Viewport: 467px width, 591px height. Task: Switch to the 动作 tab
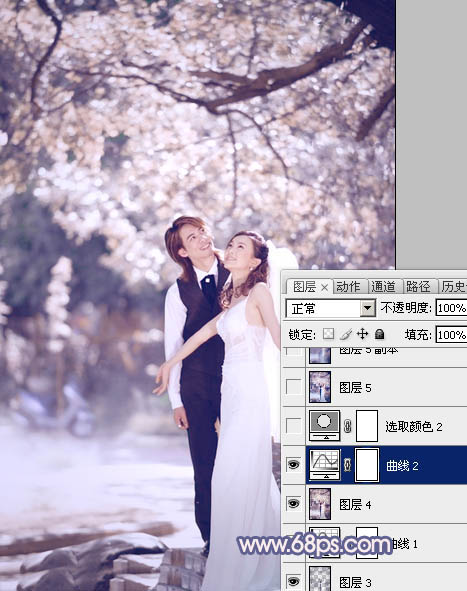[348, 287]
